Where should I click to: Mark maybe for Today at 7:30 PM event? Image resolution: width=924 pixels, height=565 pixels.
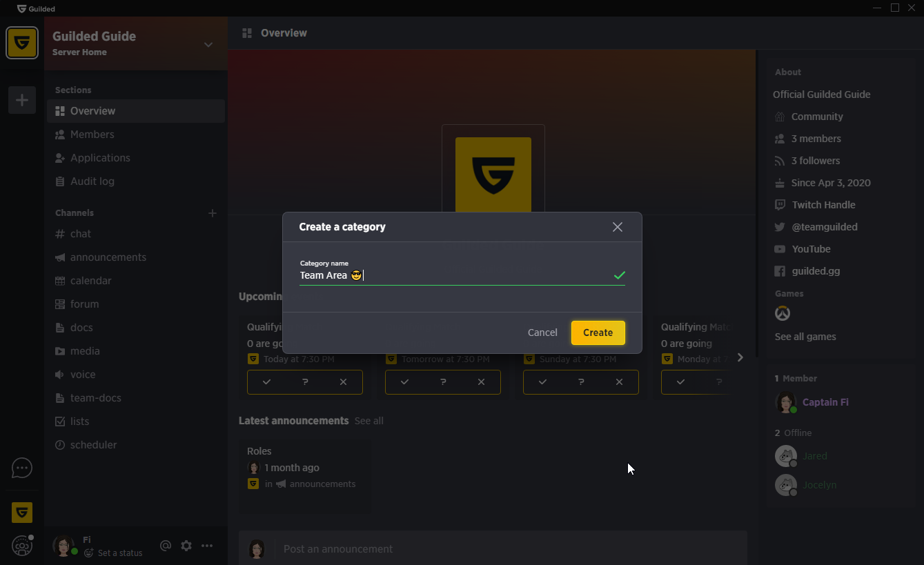tap(305, 382)
